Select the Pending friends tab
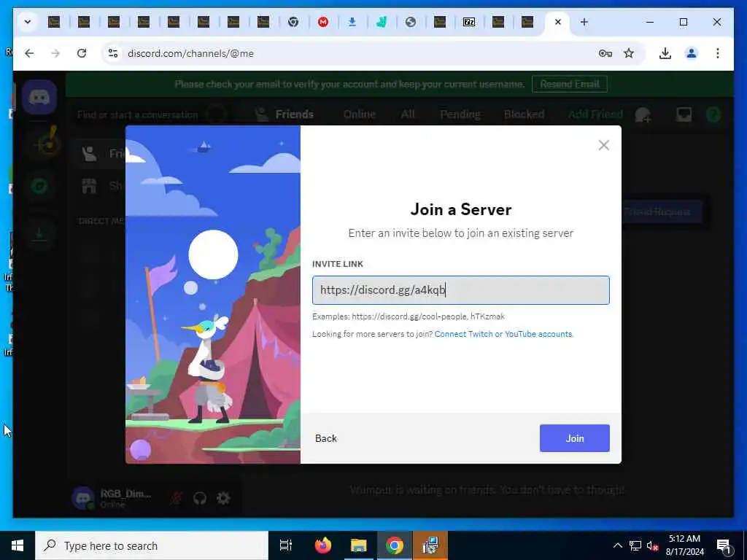Viewport: 747px width, 560px height. point(460,114)
